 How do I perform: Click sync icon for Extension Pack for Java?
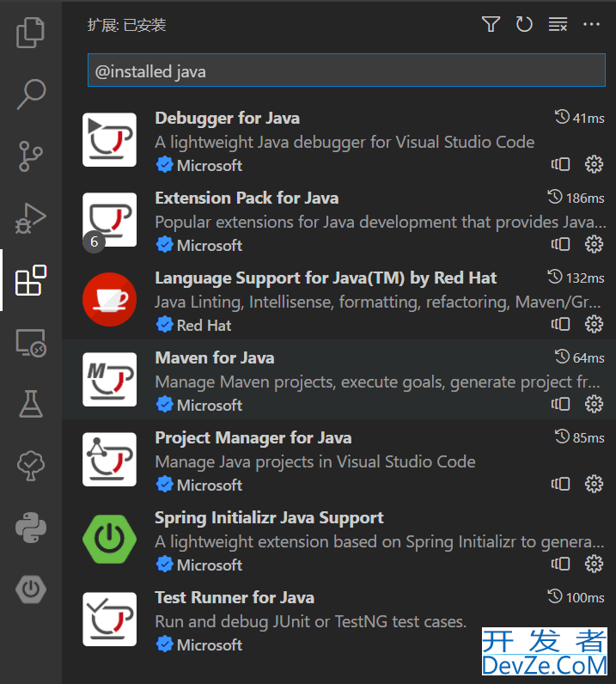click(x=561, y=244)
